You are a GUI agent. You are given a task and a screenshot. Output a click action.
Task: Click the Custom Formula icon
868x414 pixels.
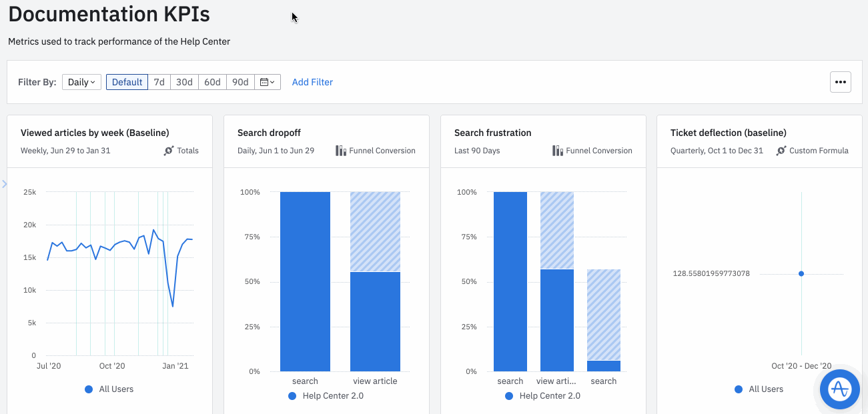tap(781, 151)
